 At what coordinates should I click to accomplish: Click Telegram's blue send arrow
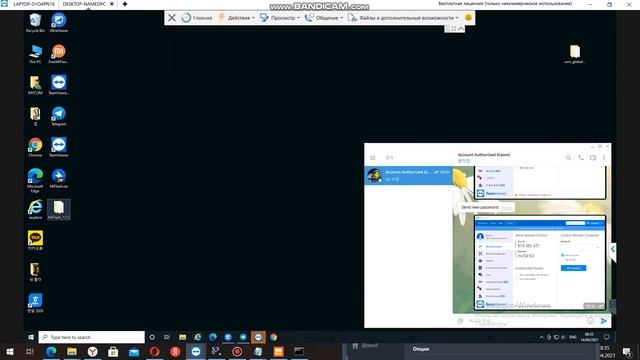(x=604, y=321)
